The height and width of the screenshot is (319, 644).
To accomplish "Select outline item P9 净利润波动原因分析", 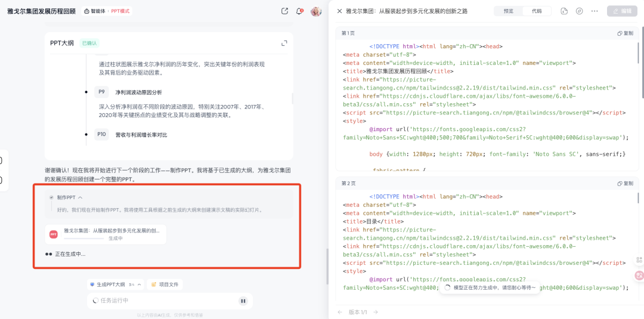I will 138,92.
